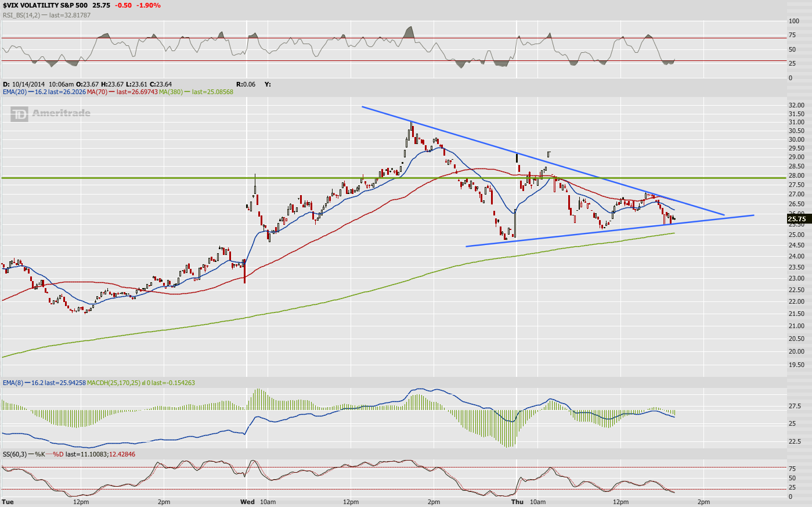812x507 pixels.
Task: Click the 32.00 price axis label
Action: click(x=796, y=105)
